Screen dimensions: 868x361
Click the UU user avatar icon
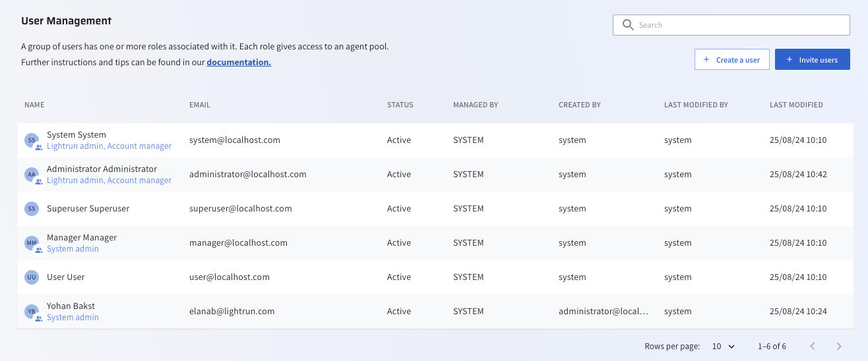(31, 277)
